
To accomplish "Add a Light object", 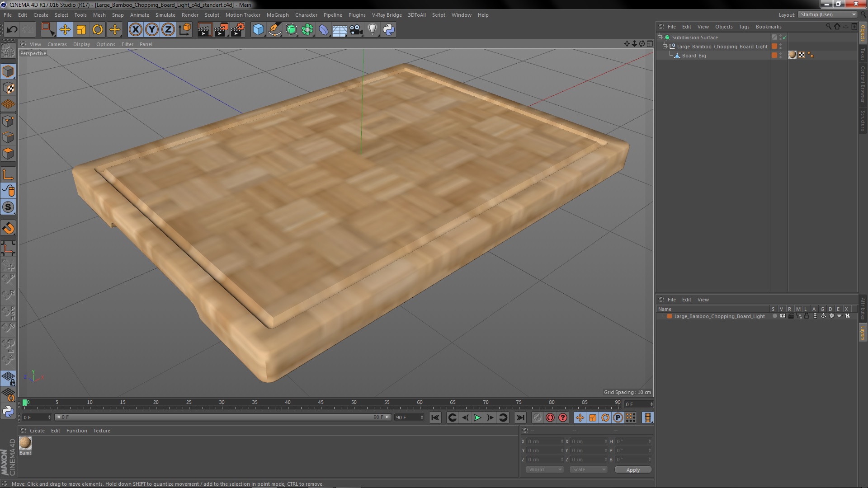I will [x=372, y=30].
